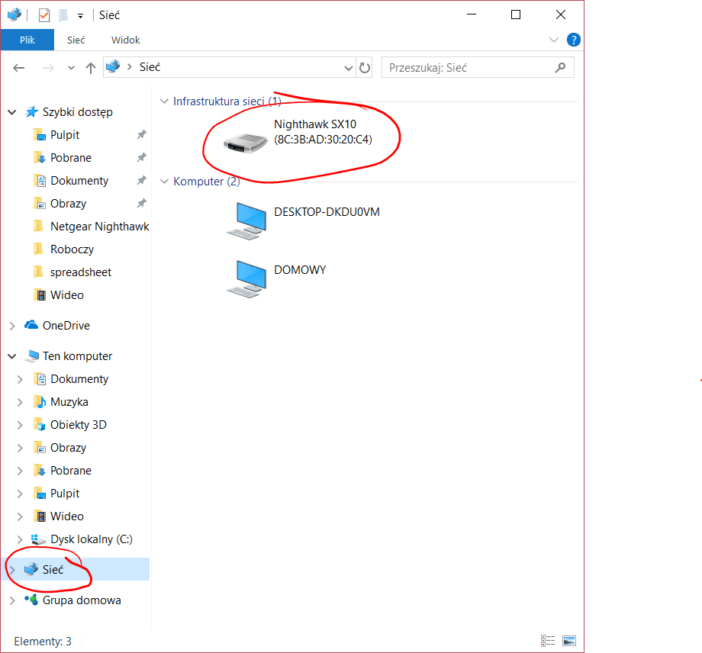Open the recent locations dropdown arrow
Image resolution: width=702 pixels, height=653 pixels.
(71, 68)
